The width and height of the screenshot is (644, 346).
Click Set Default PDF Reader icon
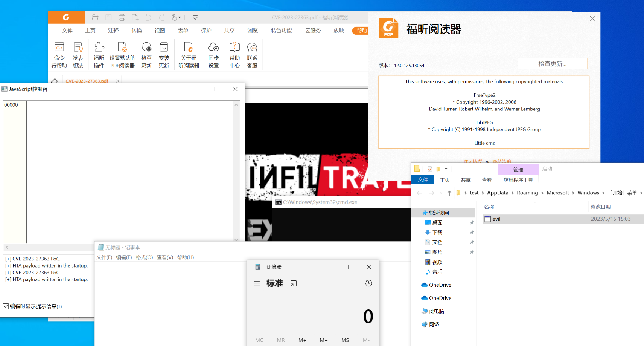[122, 55]
